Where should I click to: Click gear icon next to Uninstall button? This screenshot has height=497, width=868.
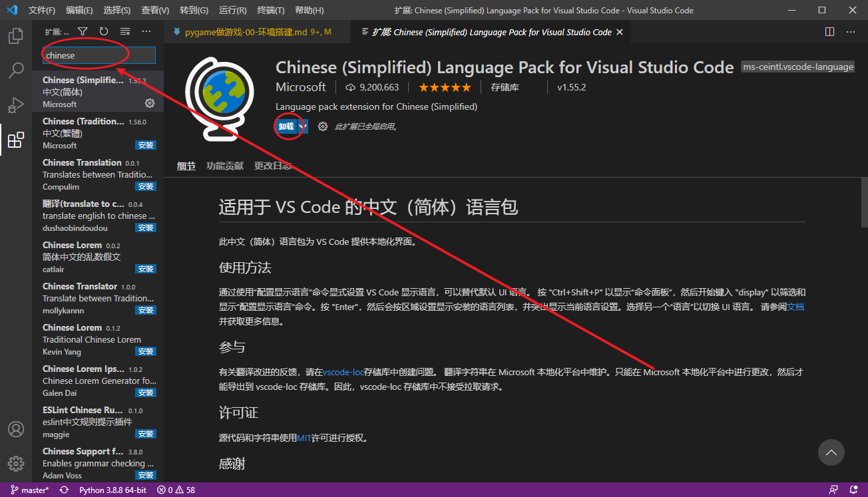coord(323,126)
